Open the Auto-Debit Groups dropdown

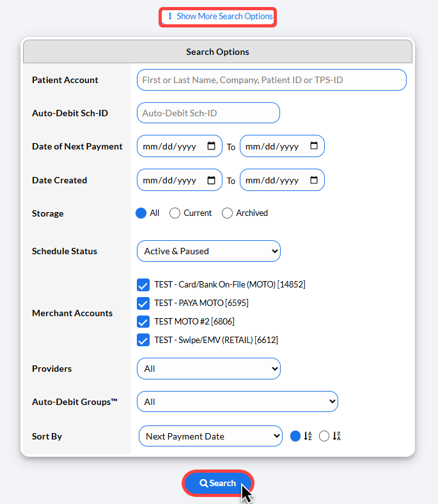[237, 401]
